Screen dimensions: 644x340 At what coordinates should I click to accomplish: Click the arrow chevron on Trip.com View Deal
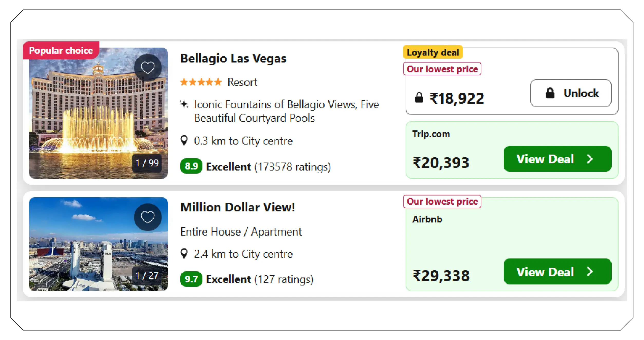click(x=590, y=159)
